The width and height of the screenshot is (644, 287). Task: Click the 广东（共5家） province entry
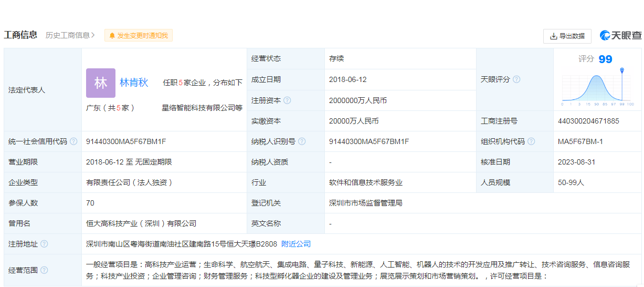click(x=111, y=108)
